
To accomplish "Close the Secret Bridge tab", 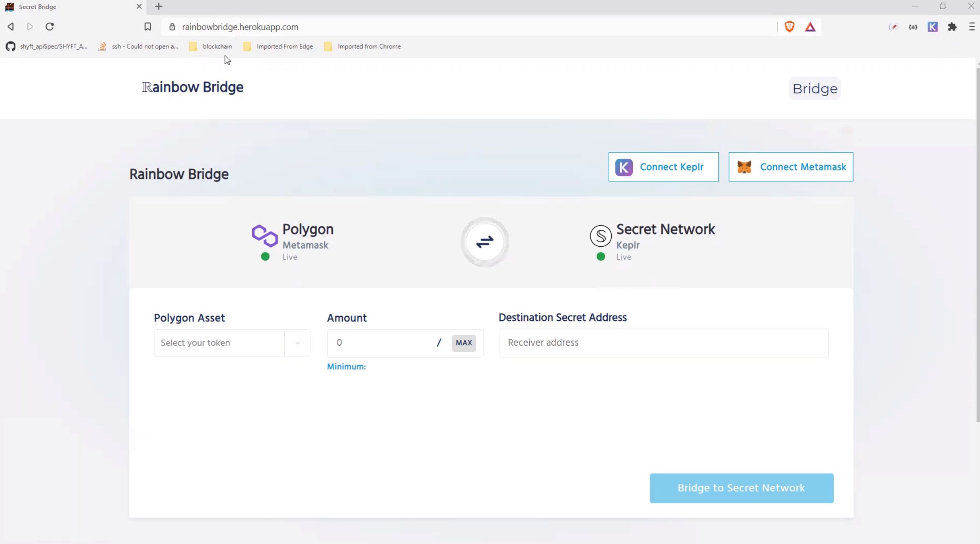I will [x=139, y=7].
